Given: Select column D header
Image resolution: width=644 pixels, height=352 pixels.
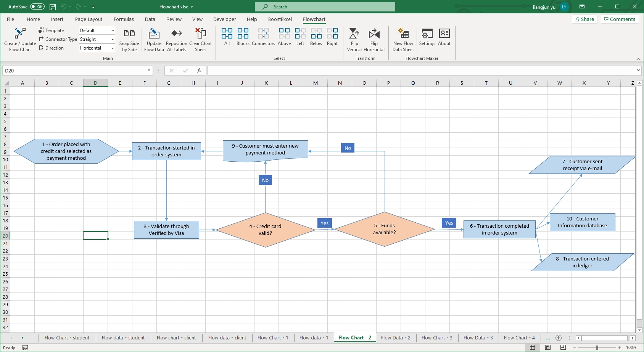Looking at the screenshot, I should click(95, 83).
